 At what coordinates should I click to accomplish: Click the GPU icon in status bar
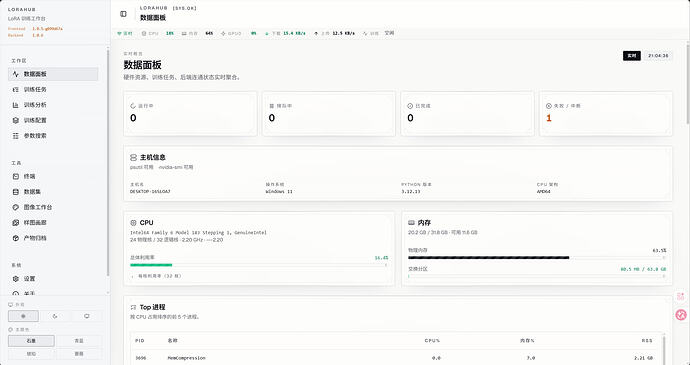tap(223, 33)
